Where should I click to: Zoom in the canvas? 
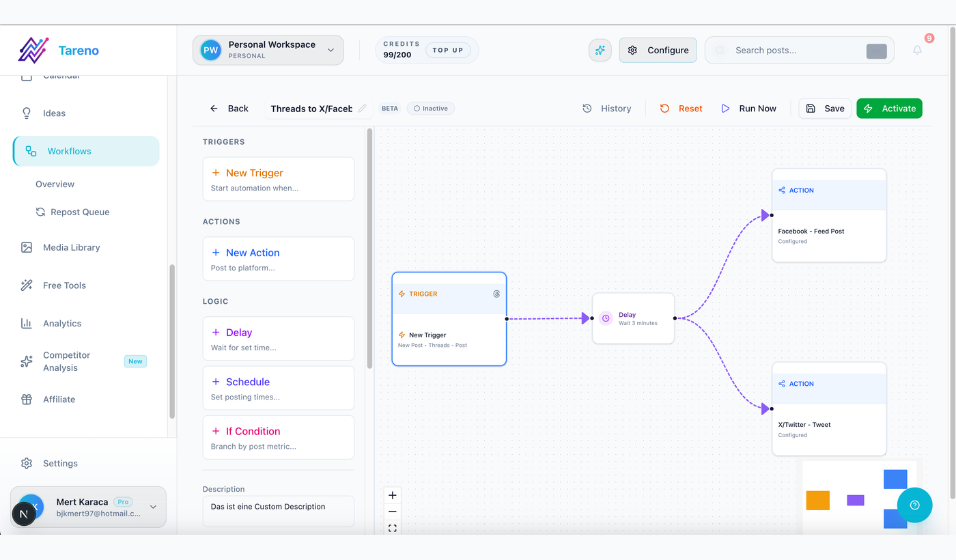point(393,495)
